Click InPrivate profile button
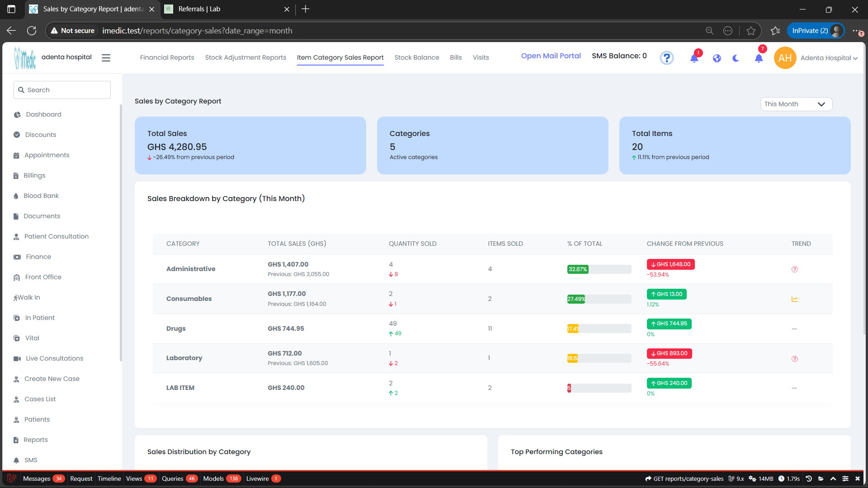Image resolution: width=868 pixels, height=488 pixels. pos(816,31)
